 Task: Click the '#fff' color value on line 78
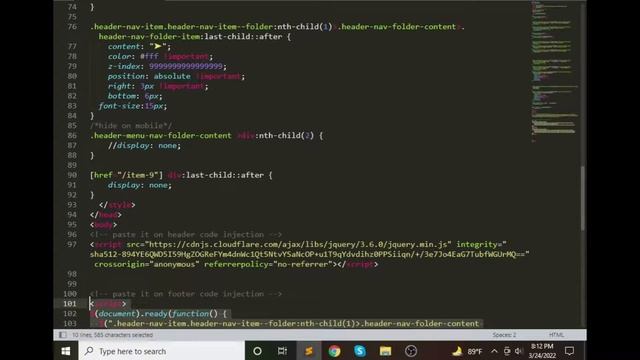click(x=149, y=56)
